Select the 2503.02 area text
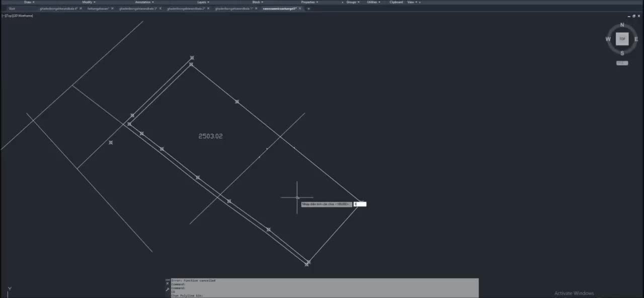The height and width of the screenshot is (298, 644). click(210, 136)
